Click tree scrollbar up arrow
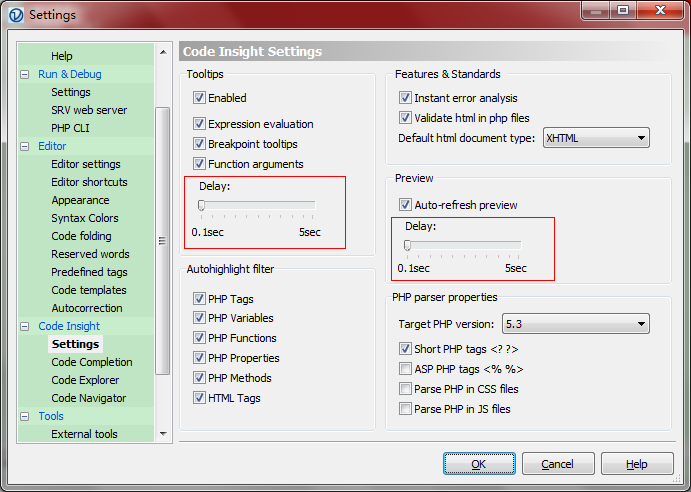This screenshot has height=492, width=691. point(163,52)
